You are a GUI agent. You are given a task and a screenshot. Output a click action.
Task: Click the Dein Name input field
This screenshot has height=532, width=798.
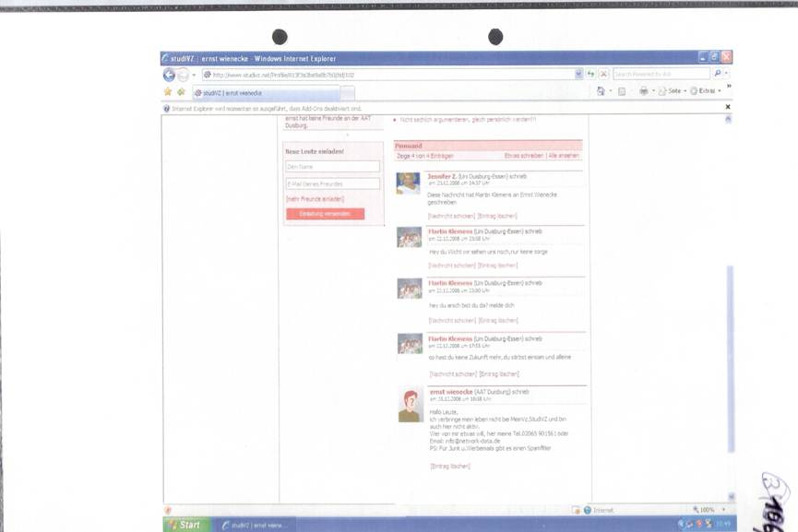pyautogui.click(x=332, y=167)
